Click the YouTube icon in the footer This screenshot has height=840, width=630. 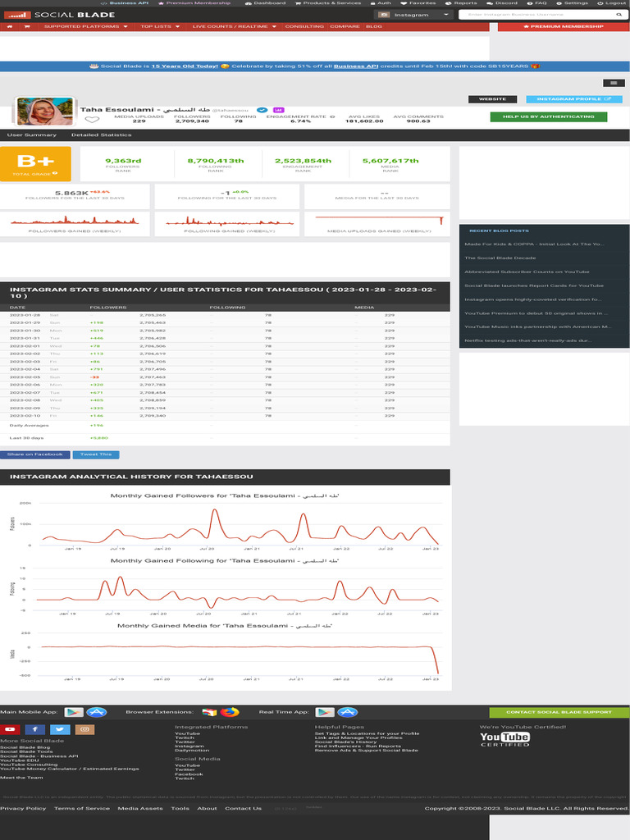coord(10,729)
